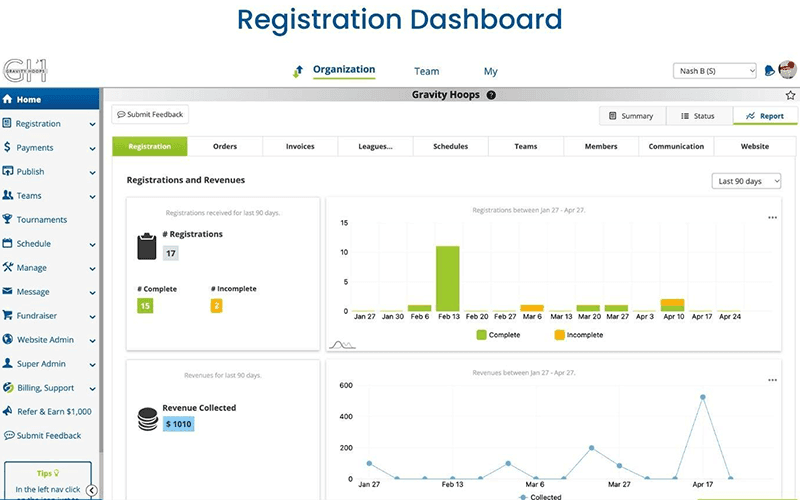Expand the Fundraiser sidebar chevron
This screenshot has height=500, width=800.
[92, 316]
